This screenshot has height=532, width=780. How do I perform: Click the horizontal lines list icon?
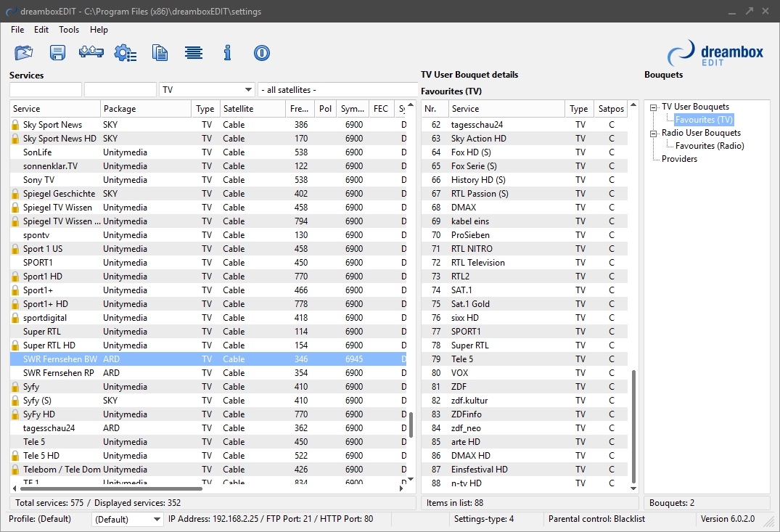193,52
